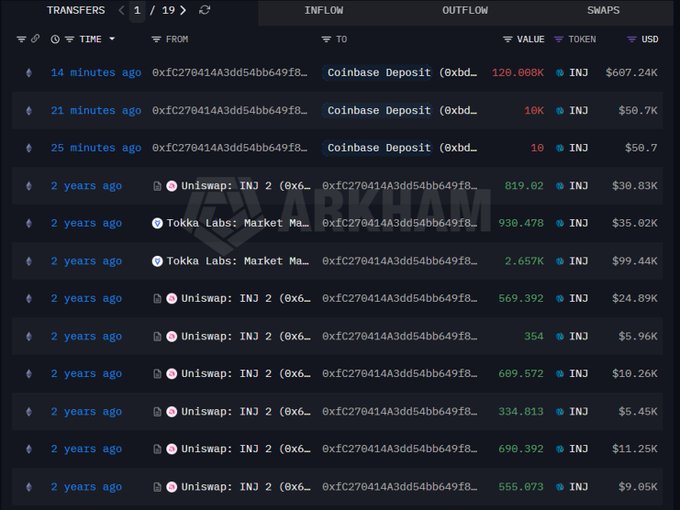
Task: Click INJ token in the $10.26K row
Action: pyautogui.click(x=572, y=373)
